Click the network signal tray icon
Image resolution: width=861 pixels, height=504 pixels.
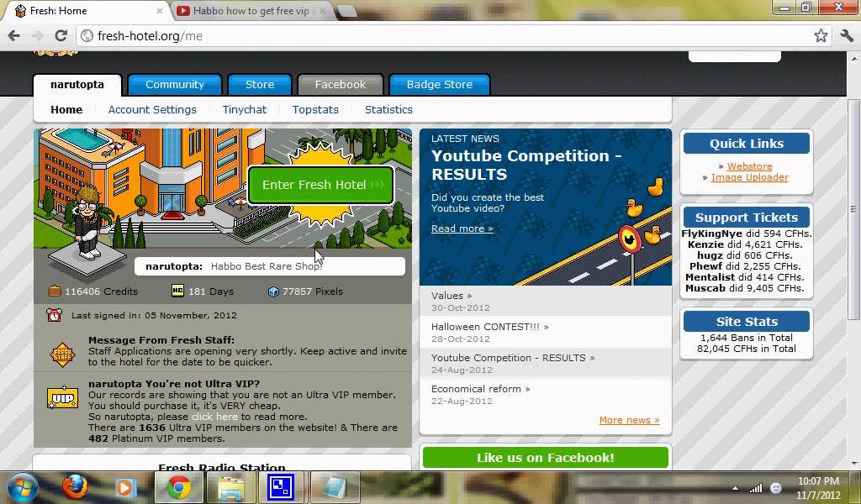[756, 488]
